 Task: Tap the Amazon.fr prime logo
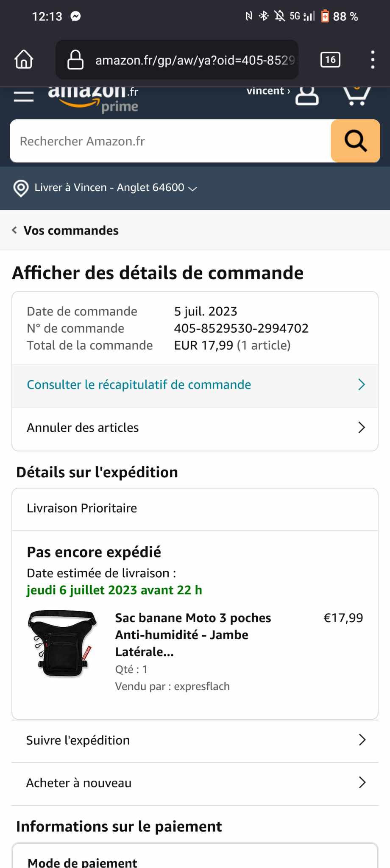[94, 100]
